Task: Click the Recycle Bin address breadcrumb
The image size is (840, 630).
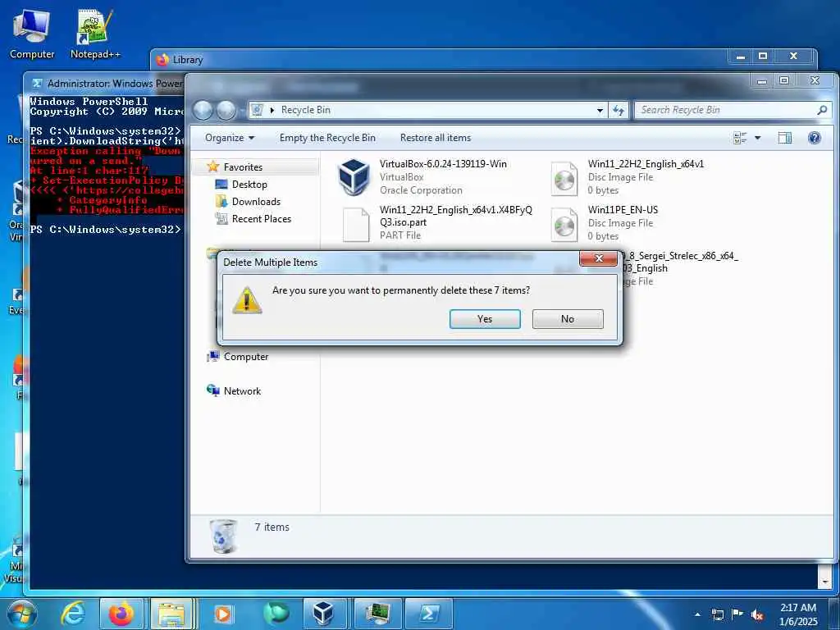Action: [306, 110]
